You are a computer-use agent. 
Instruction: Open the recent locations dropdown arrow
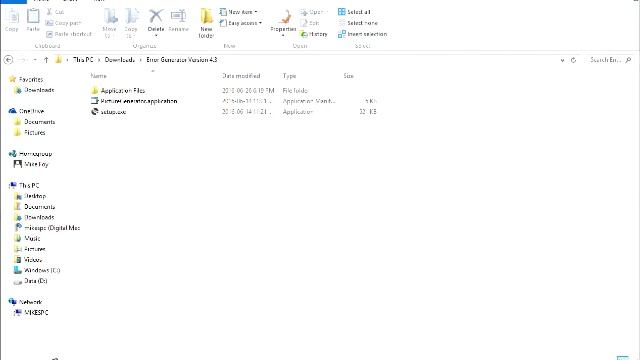tap(35, 60)
